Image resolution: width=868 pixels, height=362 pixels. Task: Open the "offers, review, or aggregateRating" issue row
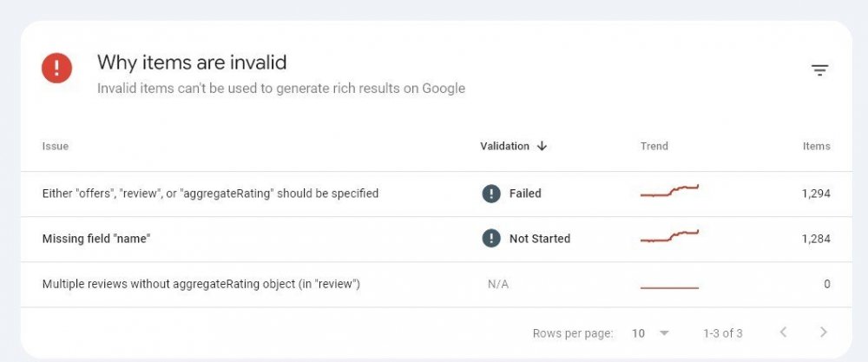pyautogui.click(x=210, y=194)
